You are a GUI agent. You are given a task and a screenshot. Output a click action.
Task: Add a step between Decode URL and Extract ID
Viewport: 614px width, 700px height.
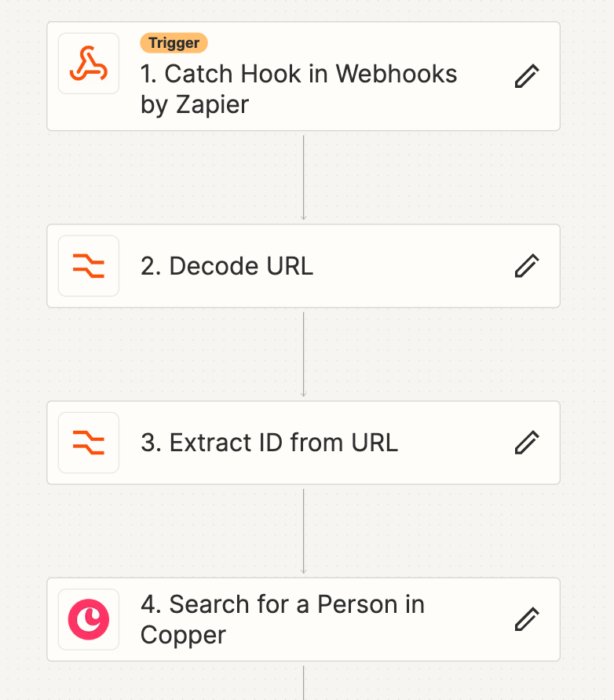(304, 354)
